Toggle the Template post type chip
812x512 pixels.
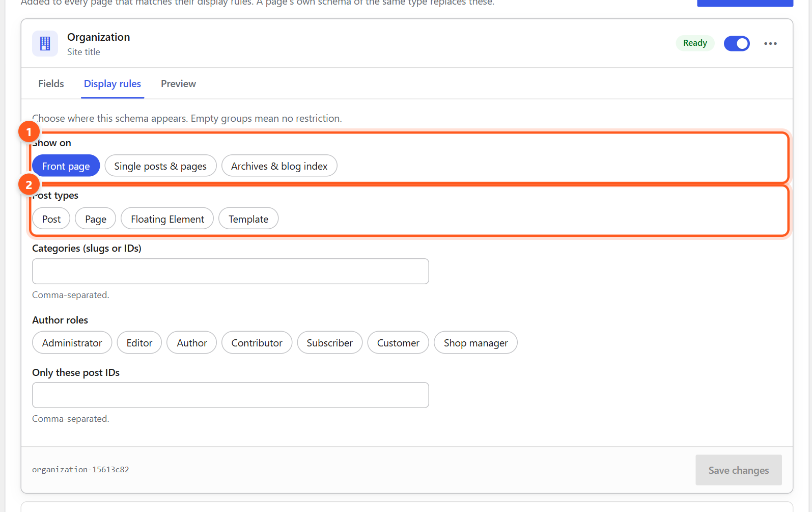point(248,219)
